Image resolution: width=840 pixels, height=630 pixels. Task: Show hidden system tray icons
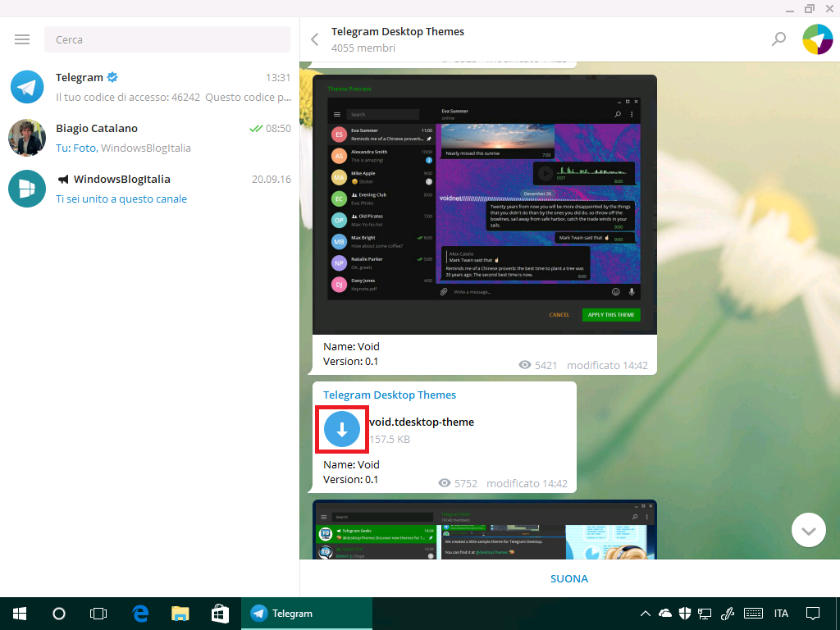(x=645, y=614)
